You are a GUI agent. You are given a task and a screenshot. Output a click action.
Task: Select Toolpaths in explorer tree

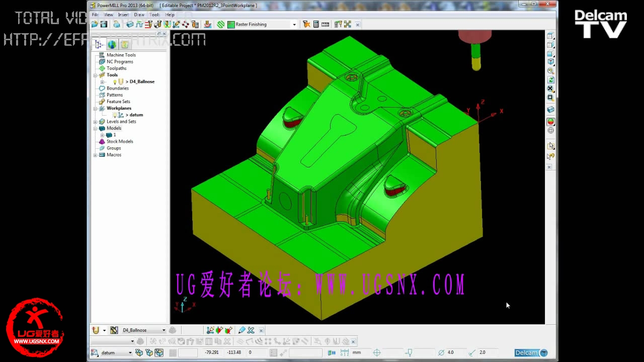coord(116,68)
